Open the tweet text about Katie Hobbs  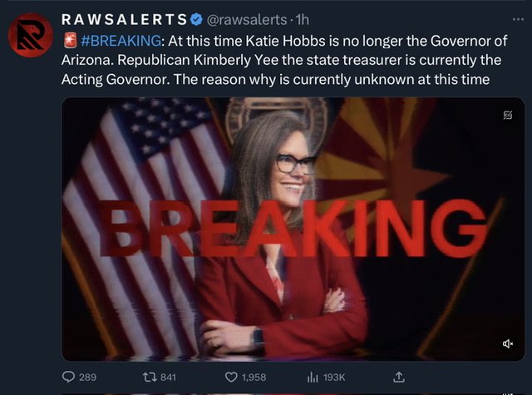pyautogui.click(x=284, y=60)
